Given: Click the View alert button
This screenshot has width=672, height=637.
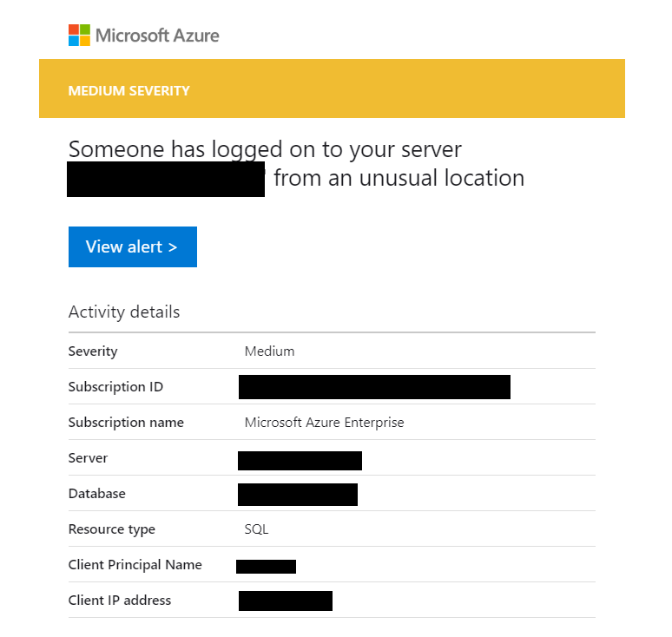Looking at the screenshot, I should [132, 247].
